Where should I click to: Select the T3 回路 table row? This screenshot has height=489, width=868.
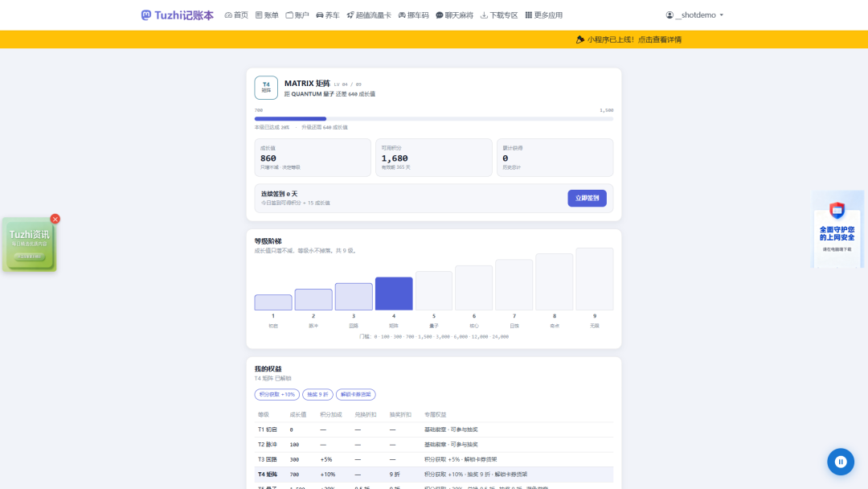(x=433, y=460)
